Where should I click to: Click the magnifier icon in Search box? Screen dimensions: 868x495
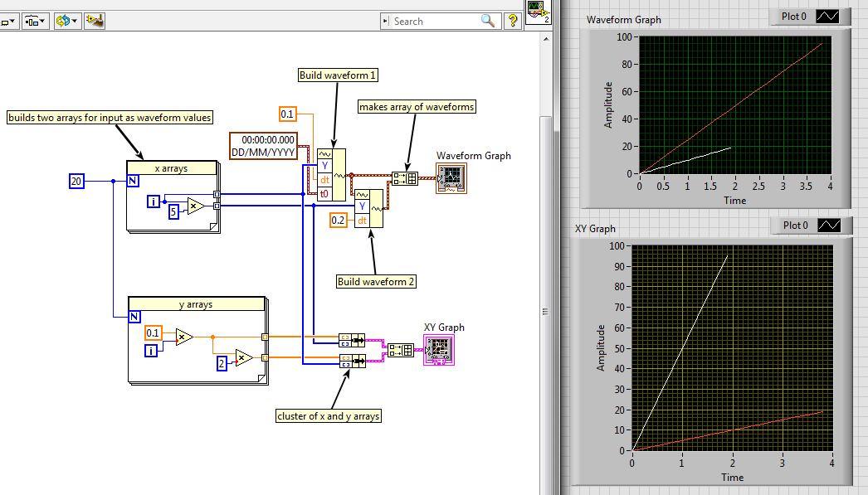tap(488, 22)
